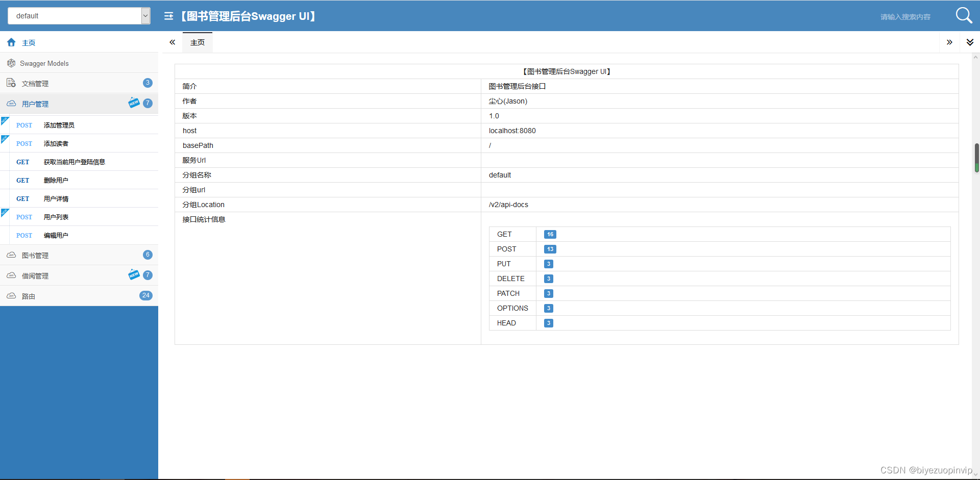Click the version value 1.0
Image resolution: width=980 pixels, height=480 pixels.
(494, 116)
